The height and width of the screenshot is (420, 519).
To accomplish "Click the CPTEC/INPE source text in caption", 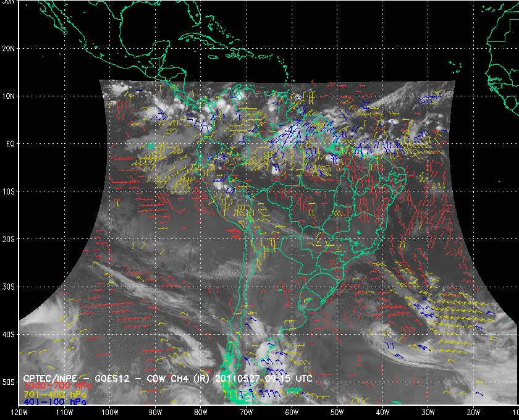I will click(50, 379).
